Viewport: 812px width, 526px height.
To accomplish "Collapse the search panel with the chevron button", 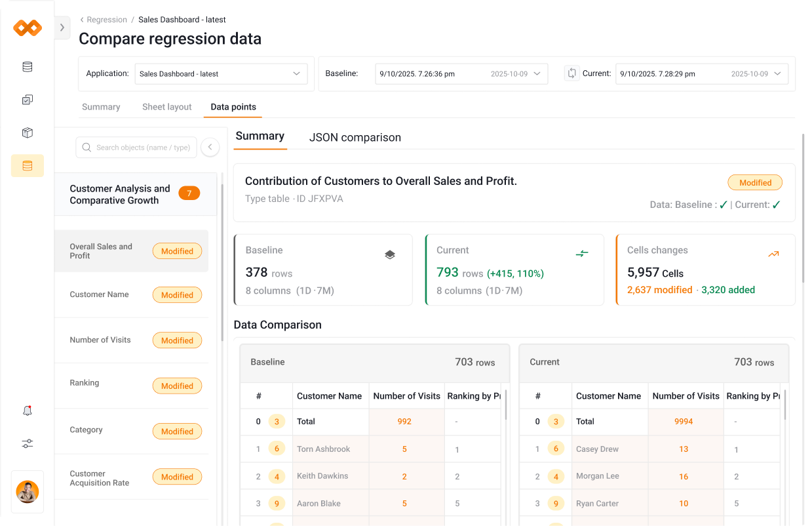I will [x=210, y=147].
